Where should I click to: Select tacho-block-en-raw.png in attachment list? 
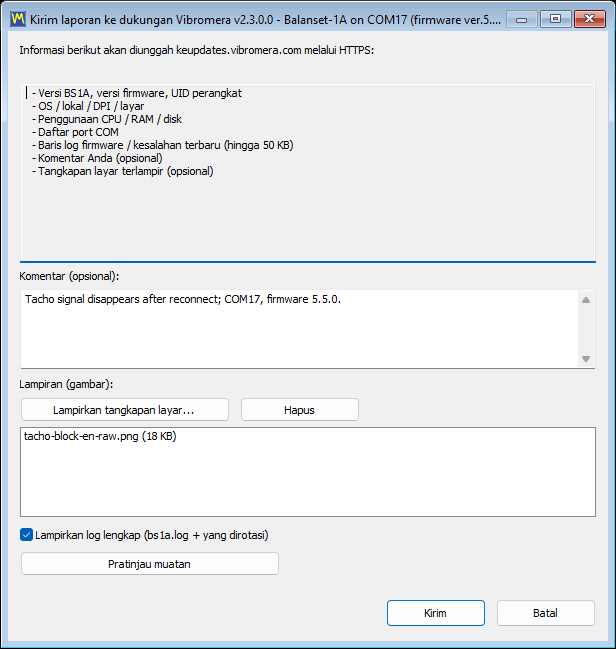pyautogui.click(x=100, y=436)
